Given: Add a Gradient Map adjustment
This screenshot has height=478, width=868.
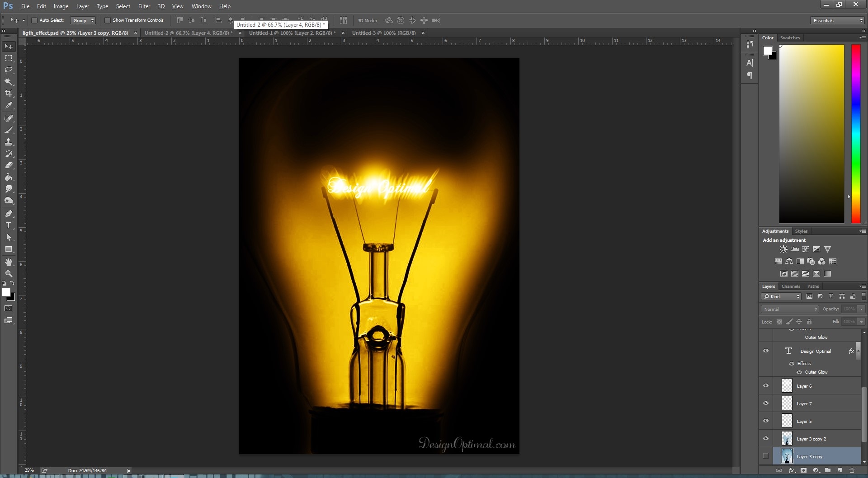Looking at the screenshot, I should point(827,274).
